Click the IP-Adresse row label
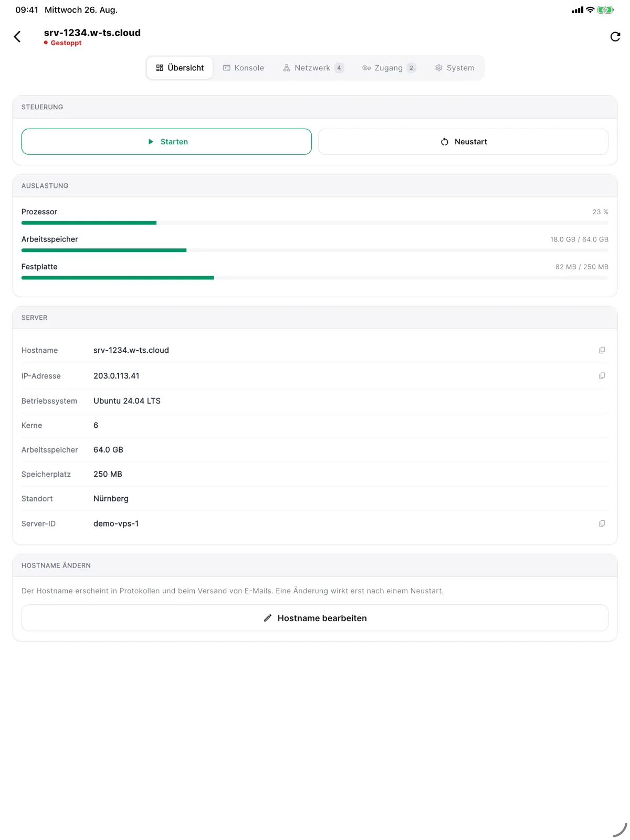 pos(41,376)
